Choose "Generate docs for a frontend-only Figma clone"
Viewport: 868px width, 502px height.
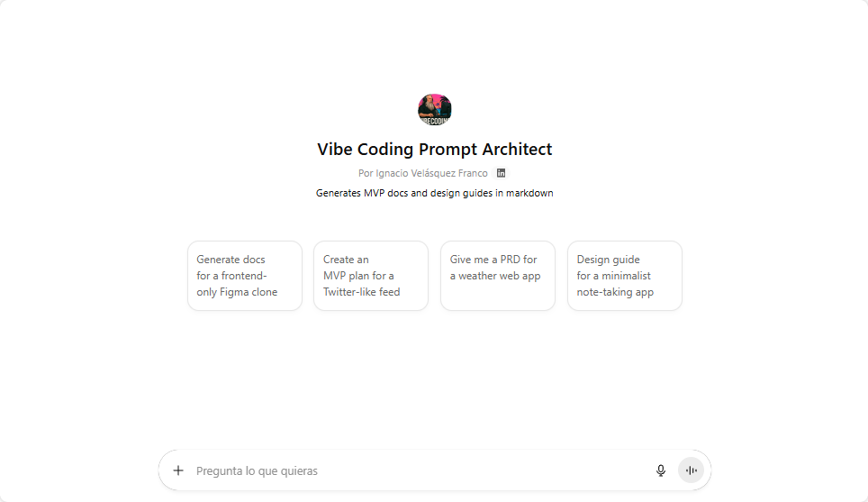point(245,276)
